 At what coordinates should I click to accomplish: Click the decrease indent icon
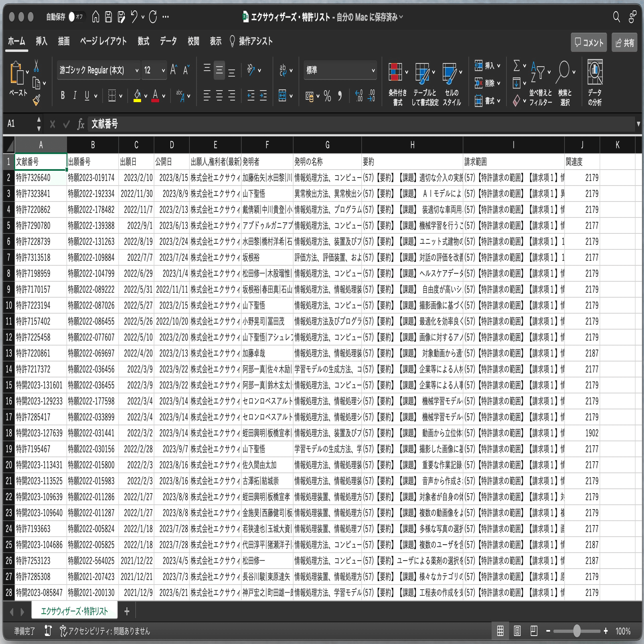[251, 95]
